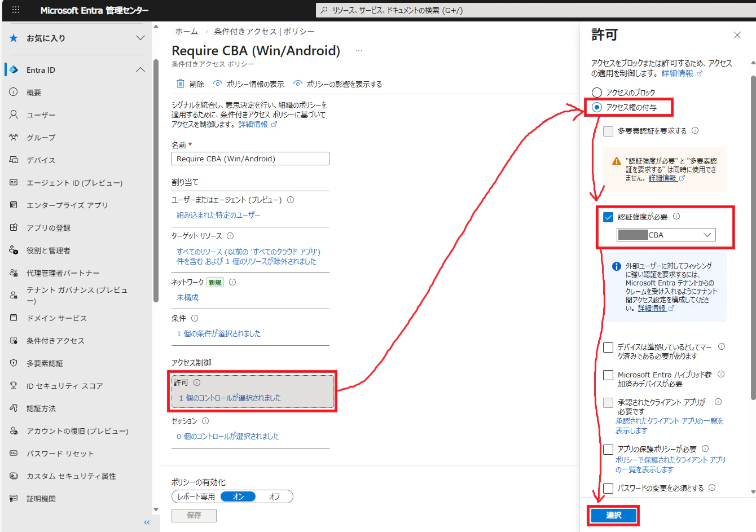
Task: Click ポリシーの影響を表示する toolbar button
Action: click(337, 84)
